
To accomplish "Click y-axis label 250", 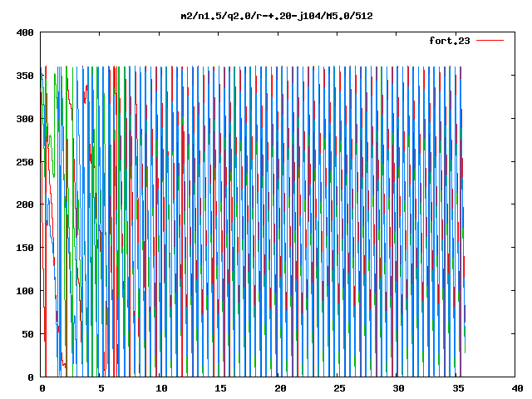I will [25, 162].
